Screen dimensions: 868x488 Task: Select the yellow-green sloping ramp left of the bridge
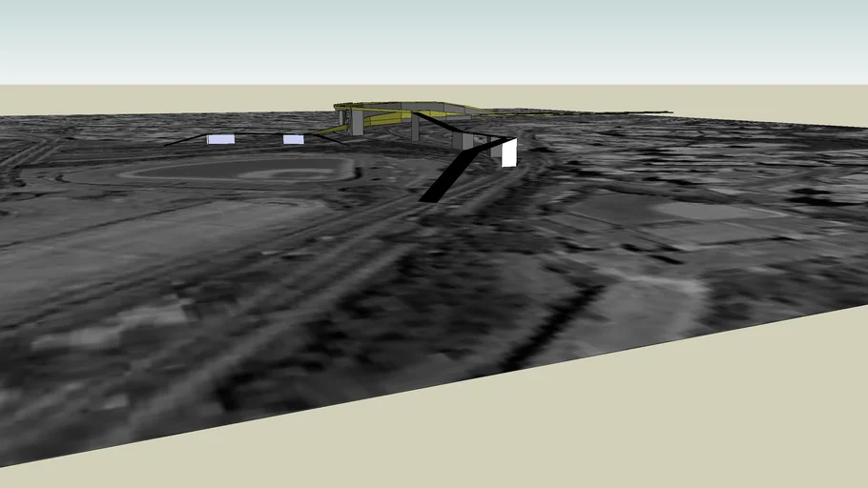[331, 130]
